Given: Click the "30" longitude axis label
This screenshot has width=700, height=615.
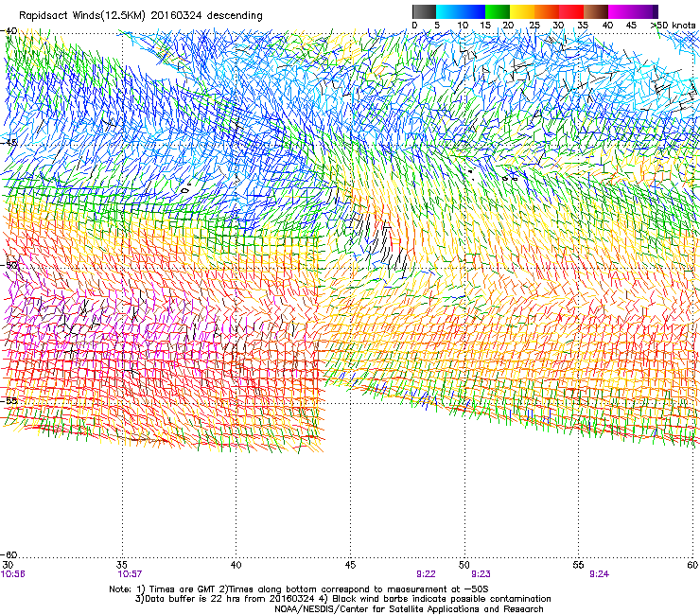Looking at the screenshot, I should point(8,565).
